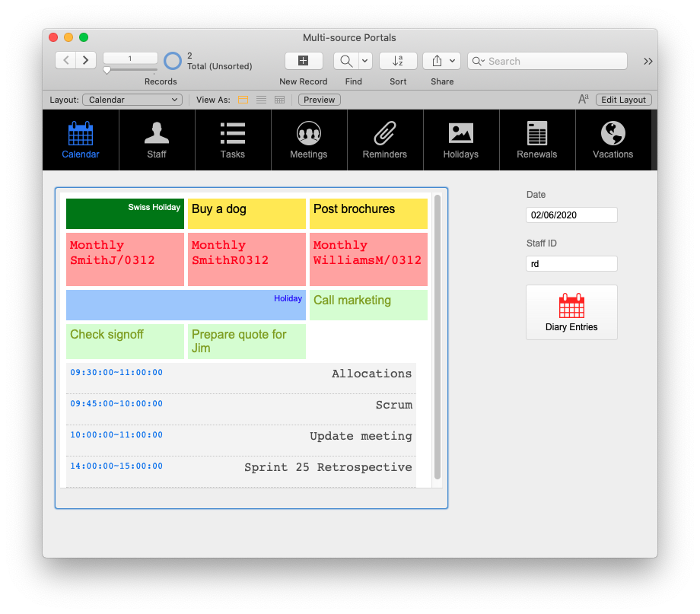Open the Renewals icon
Screen dimensions: 700x614
(537, 133)
